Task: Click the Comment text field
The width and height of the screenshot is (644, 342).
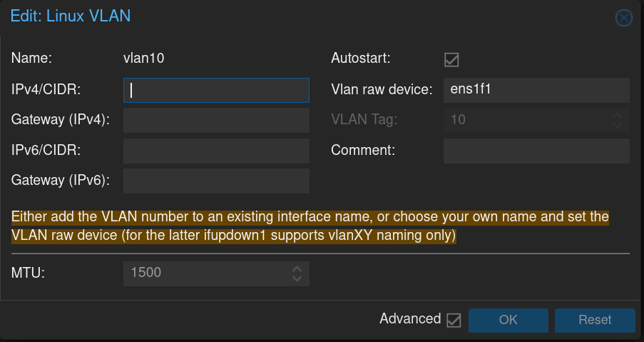Action: pyautogui.click(x=536, y=151)
